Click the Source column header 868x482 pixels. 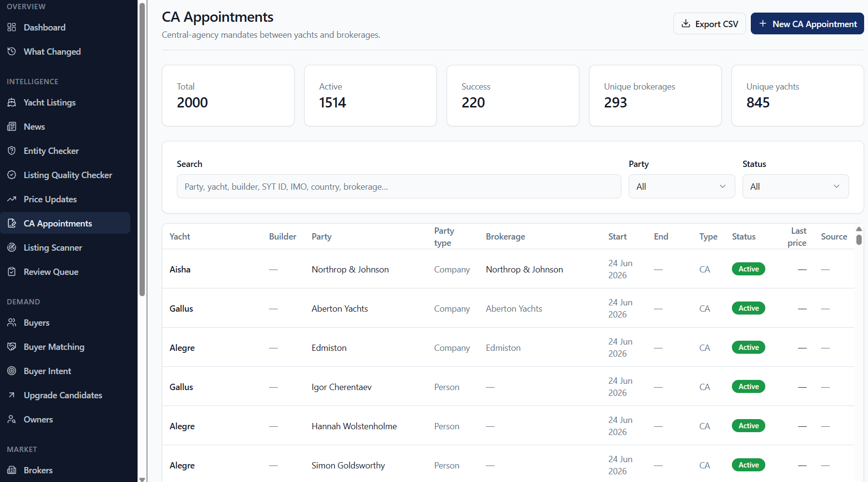(834, 237)
